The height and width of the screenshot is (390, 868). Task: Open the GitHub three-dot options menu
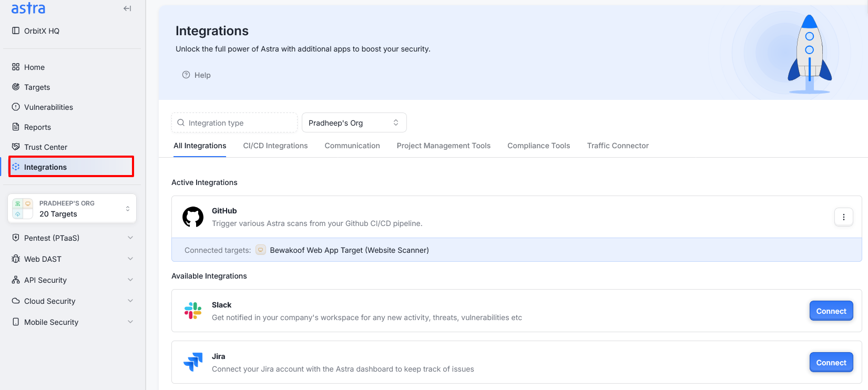(844, 217)
